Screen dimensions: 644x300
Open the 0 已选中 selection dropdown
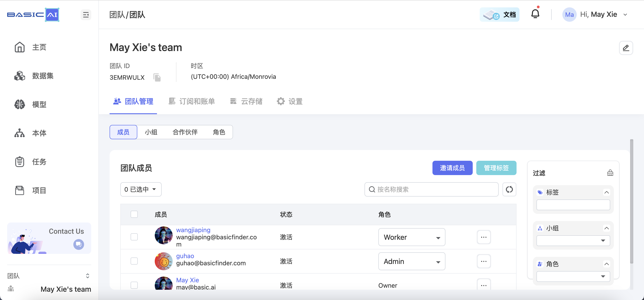pyautogui.click(x=141, y=189)
